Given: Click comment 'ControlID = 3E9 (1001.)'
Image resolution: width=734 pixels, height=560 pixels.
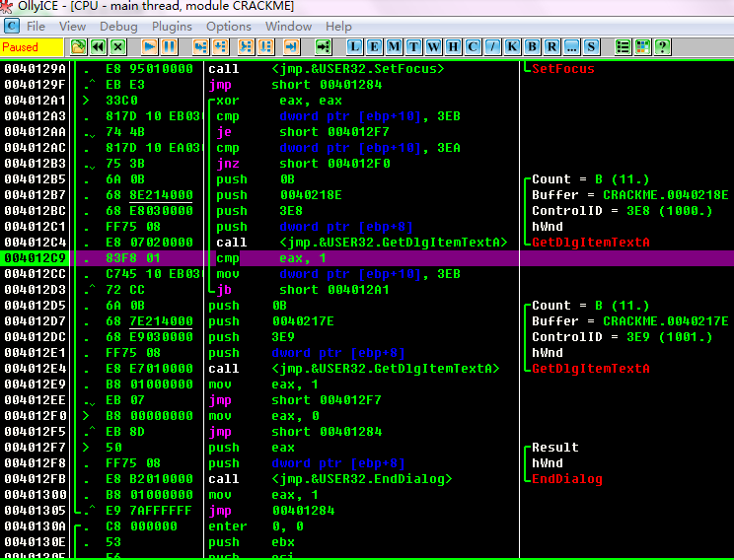Looking at the screenshot, I should [x=623, y=337].
